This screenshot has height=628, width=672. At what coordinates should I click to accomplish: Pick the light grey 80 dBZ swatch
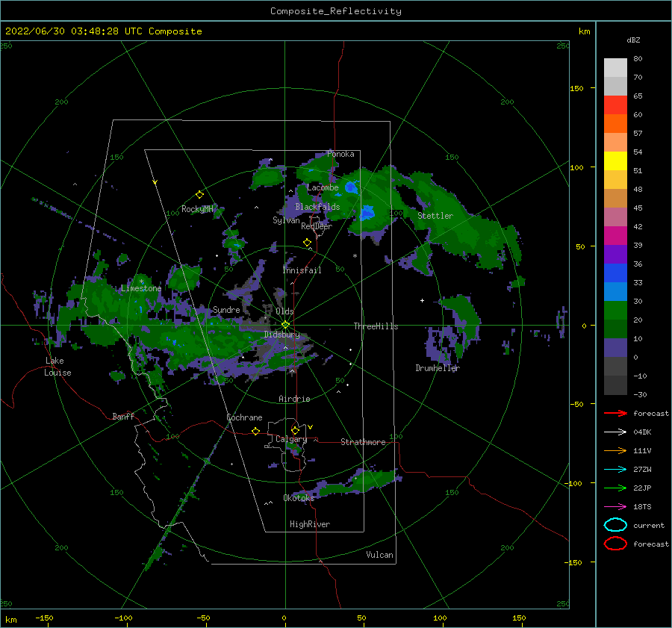[x=615, y=67]
